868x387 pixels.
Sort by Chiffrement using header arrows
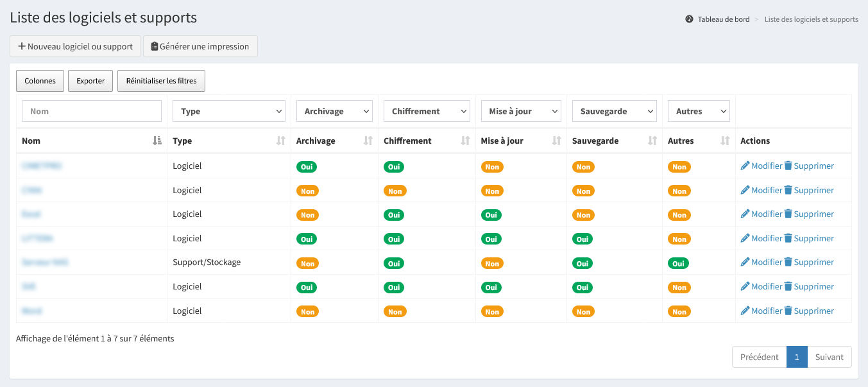466,141
